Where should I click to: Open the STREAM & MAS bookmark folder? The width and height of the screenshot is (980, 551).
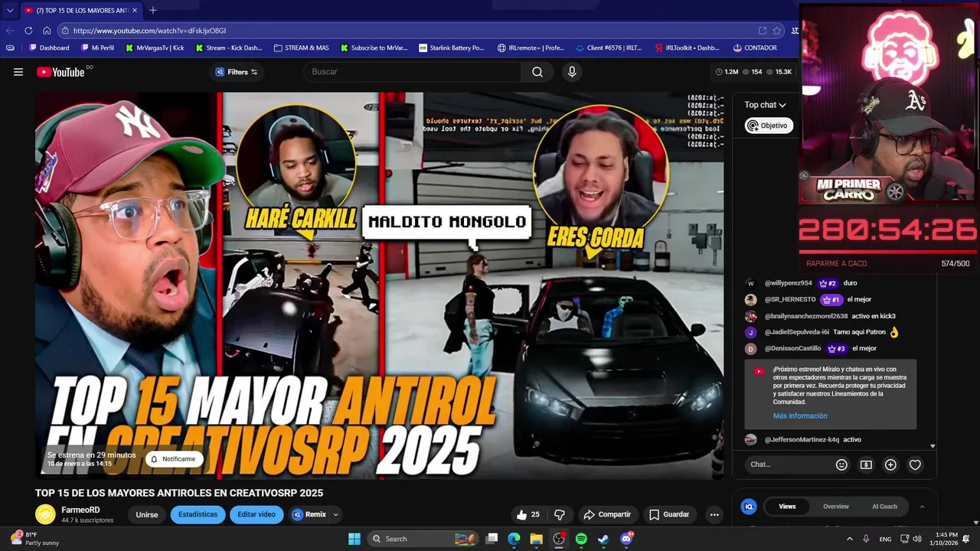301,47
